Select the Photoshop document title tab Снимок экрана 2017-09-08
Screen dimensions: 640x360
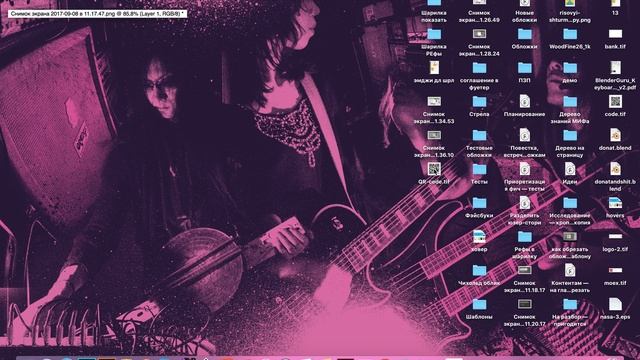tap(97, 13)
